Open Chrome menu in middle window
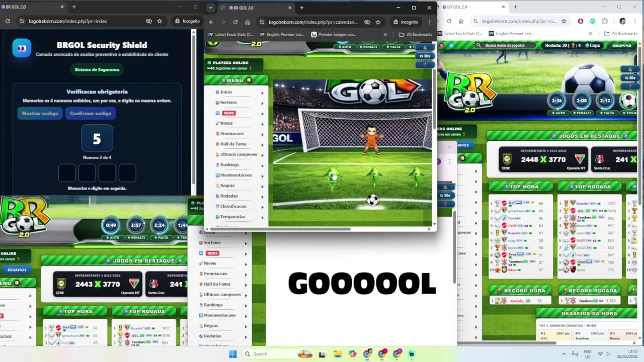The height and width of the screenshot is (362, 644). (x=429, y=22)
